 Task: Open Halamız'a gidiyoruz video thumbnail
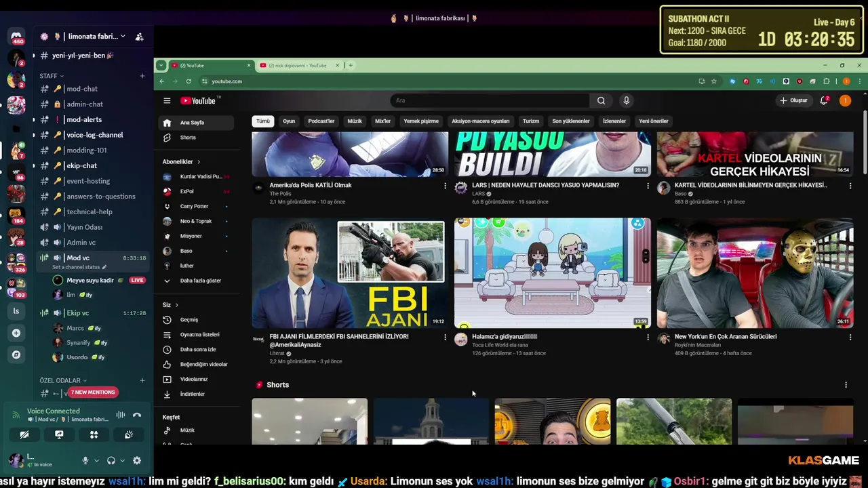click(x=553, y=272)
